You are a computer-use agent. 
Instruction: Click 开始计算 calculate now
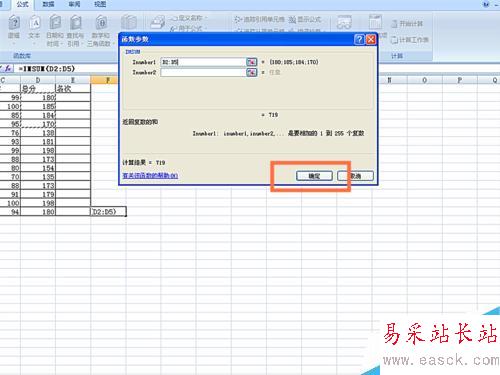tap(407, 24)
